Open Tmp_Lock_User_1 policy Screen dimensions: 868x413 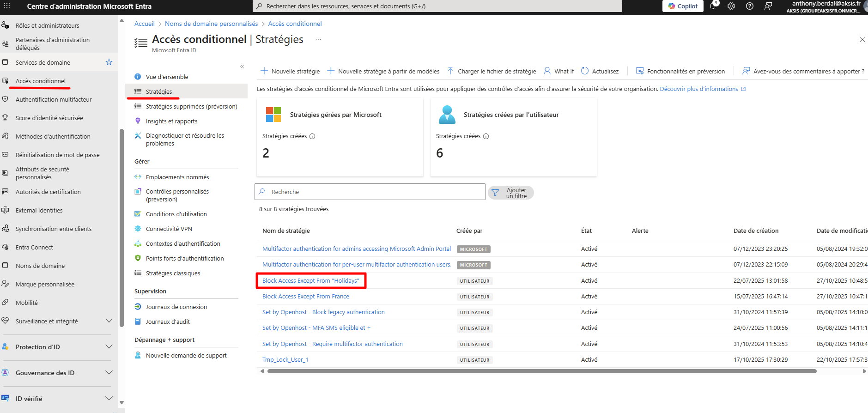[285, 360]
